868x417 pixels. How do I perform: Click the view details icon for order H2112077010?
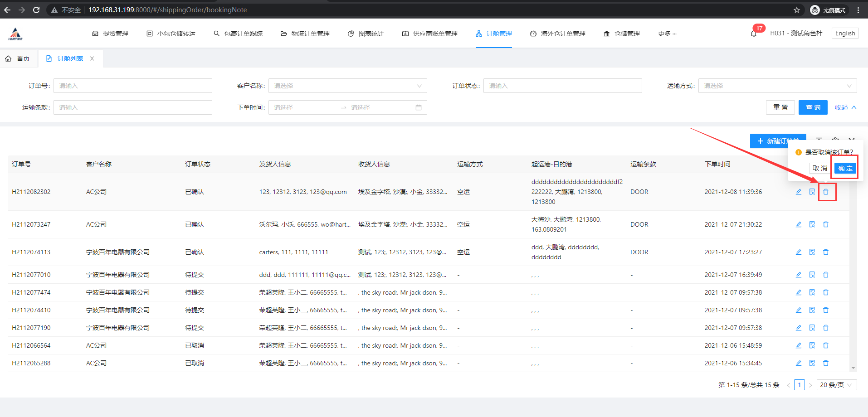pos(812,275)
